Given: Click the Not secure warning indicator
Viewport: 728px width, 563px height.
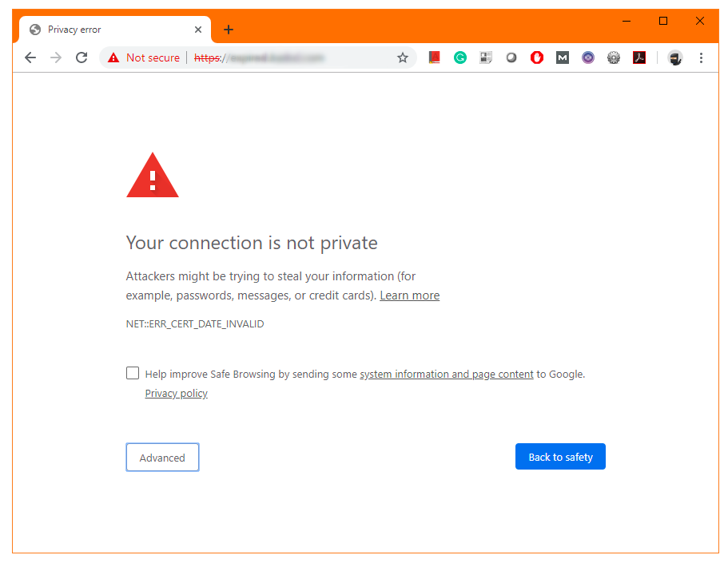Looking at the screenshot, I should (x=144, y=57).
